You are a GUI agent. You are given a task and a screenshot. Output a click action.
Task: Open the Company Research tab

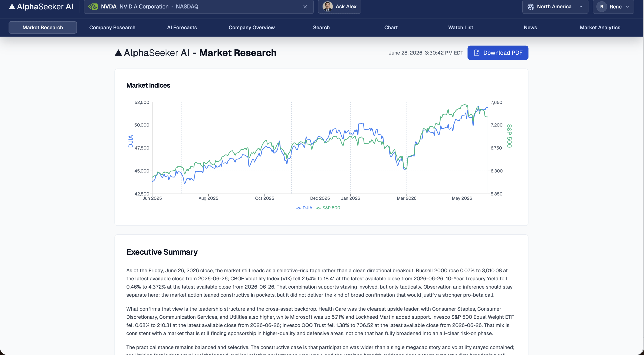click(x=112, y=27)
